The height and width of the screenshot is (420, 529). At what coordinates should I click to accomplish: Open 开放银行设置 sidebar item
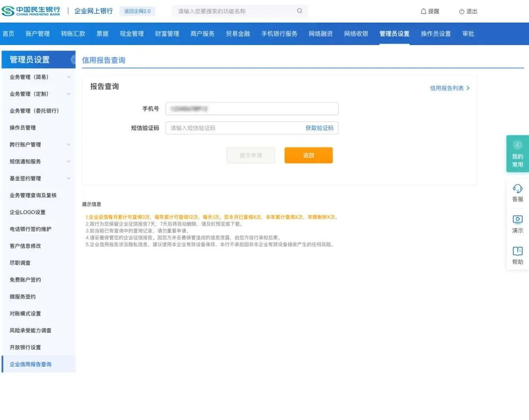pyautogui.click(x=39, y=347)
